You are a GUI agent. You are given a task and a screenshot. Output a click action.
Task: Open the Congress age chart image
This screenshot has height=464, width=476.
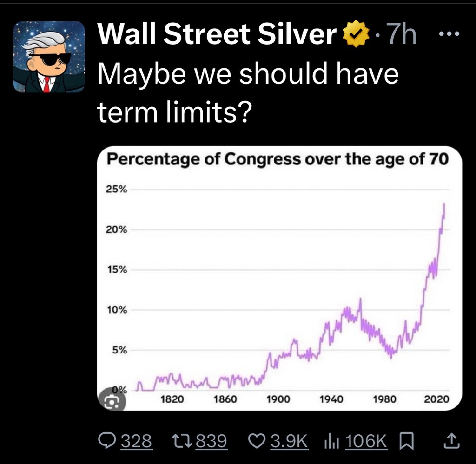tap(280, 288)
